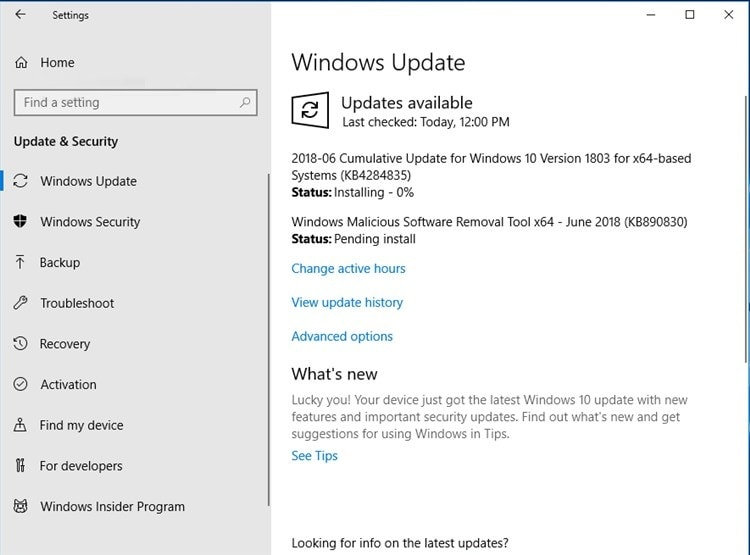Screen dimensions: 750x555
Task: Open the Home settings page
Action: [x=57, y=63]
